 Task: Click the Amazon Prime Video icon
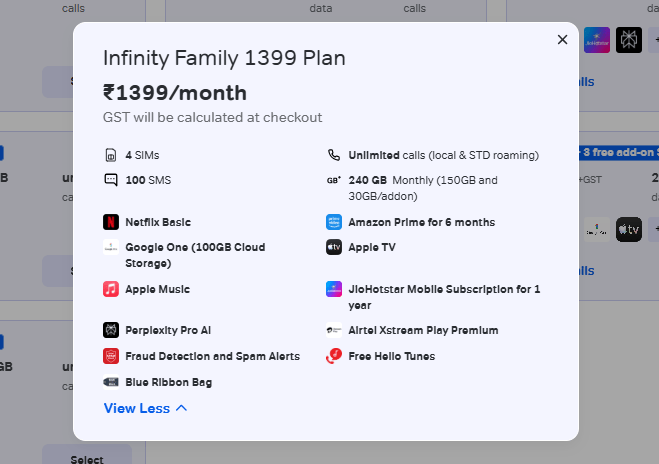(x=334, y=222)
